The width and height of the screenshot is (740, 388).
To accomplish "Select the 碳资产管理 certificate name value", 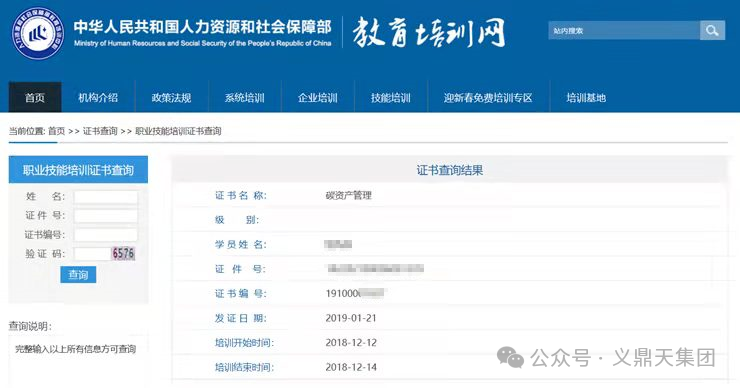I will (349, 195).
